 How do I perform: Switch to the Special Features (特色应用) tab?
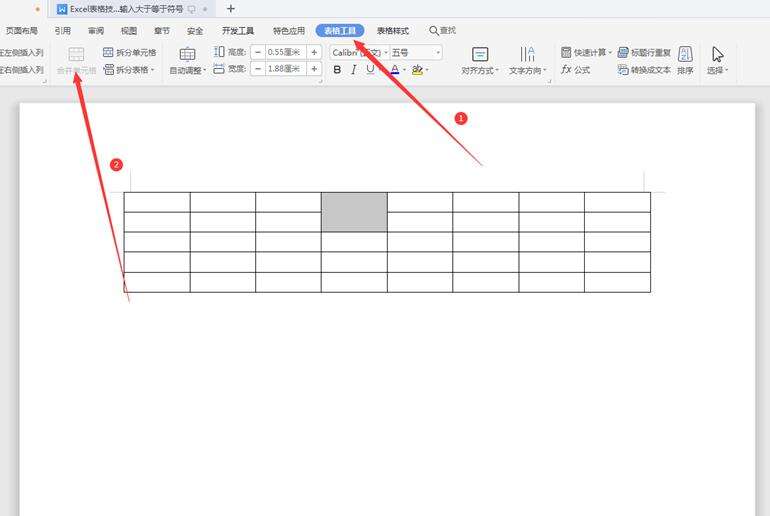(289, 30)
